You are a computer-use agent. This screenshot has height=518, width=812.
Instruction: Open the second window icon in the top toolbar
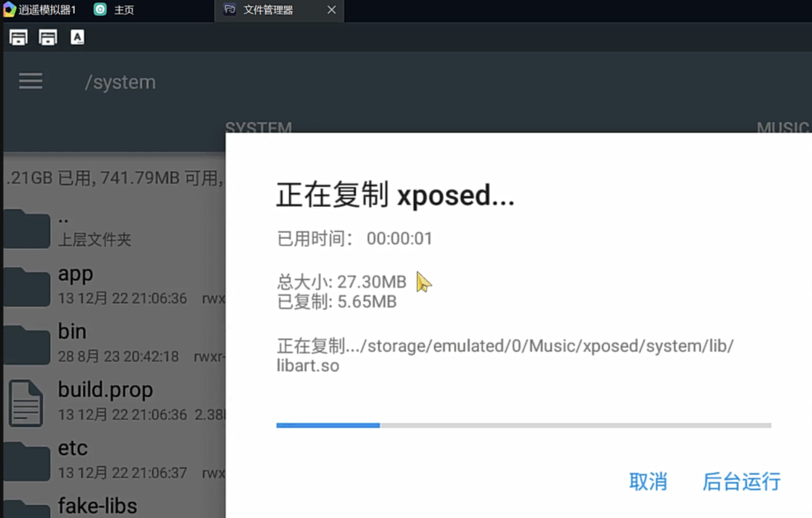pyautogui.click(x=47, y=37)
